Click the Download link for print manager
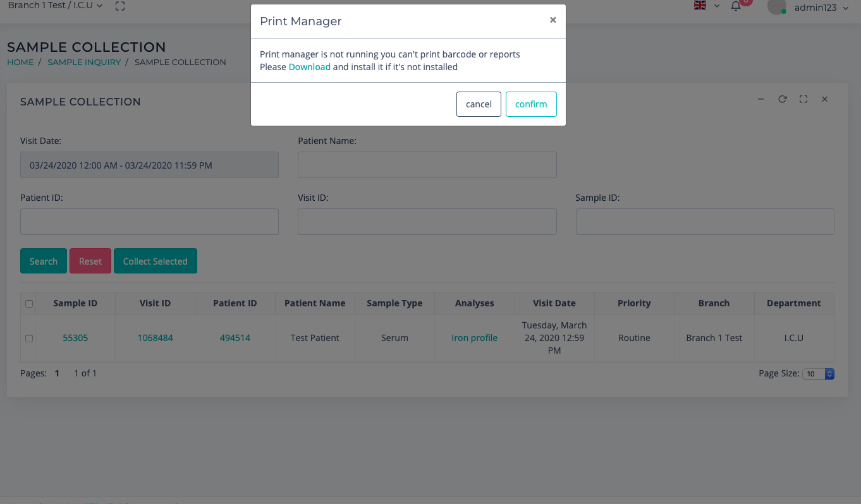This screenshot has width=861, height=504. point(309,67)
